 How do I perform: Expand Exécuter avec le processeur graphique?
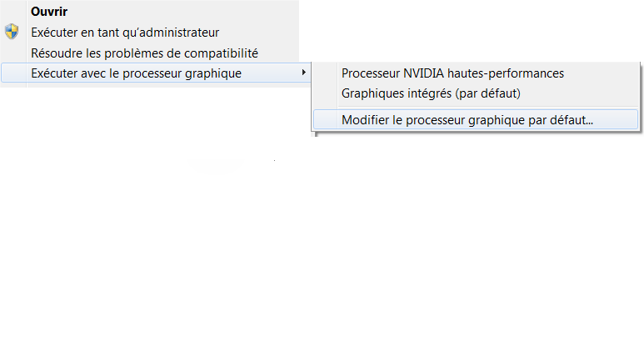[156, 73]
